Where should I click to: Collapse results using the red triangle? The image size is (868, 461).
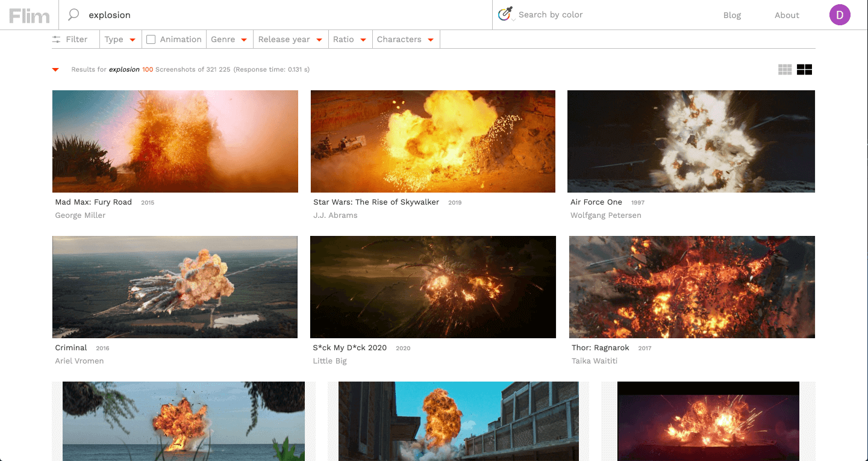[55, 69]
